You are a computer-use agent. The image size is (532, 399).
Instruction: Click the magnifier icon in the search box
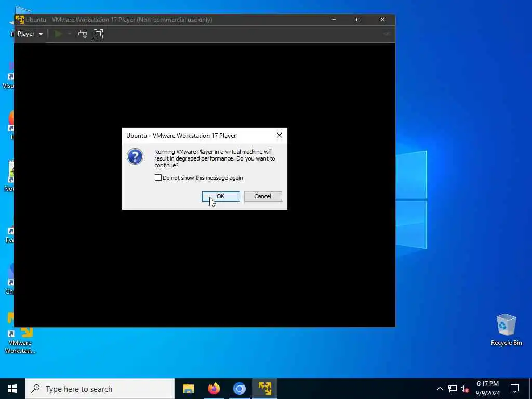click(35, 389)
